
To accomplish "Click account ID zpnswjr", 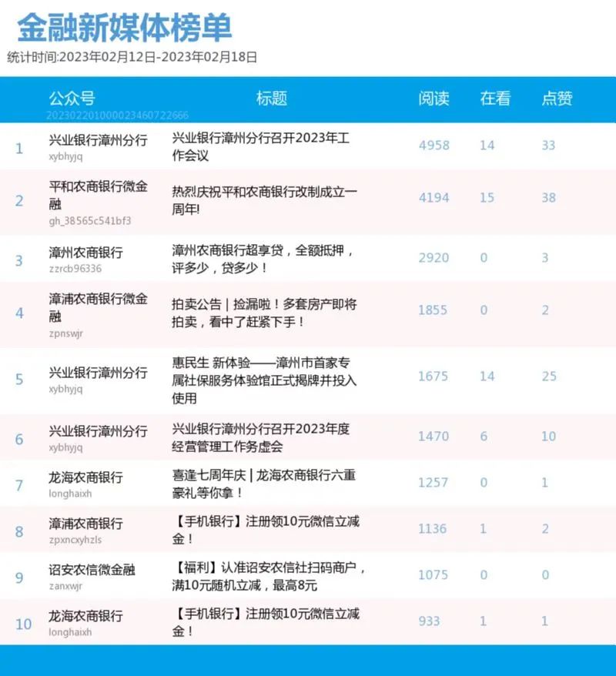I will click(x=66, y=333).
